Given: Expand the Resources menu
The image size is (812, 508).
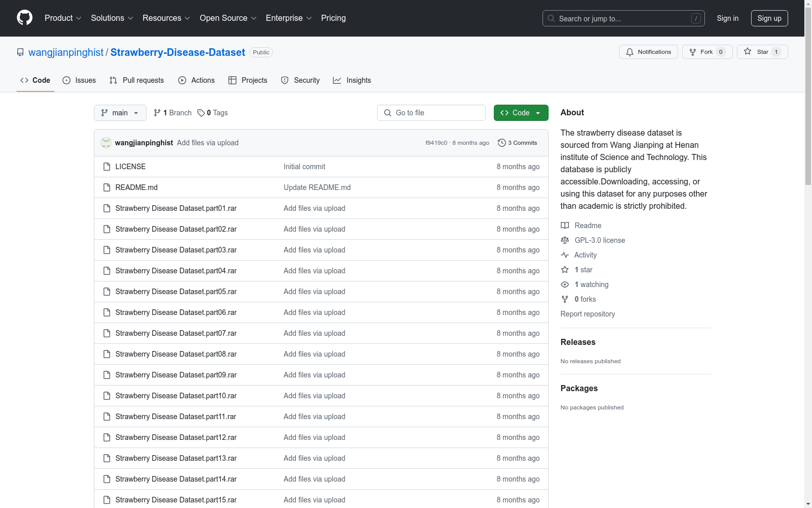Looking at the screenshot, I should pos(166,18).
